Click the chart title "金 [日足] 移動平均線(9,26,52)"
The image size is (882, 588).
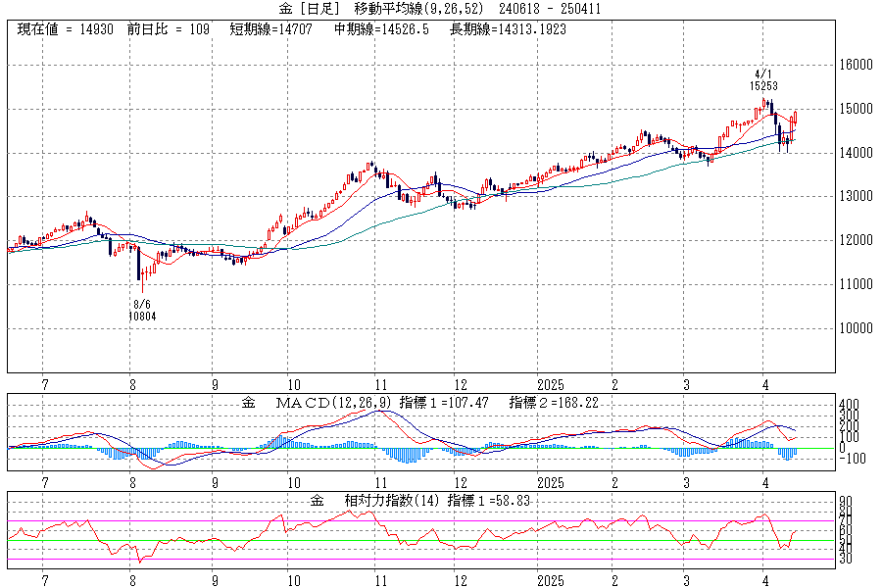point(381,9)
